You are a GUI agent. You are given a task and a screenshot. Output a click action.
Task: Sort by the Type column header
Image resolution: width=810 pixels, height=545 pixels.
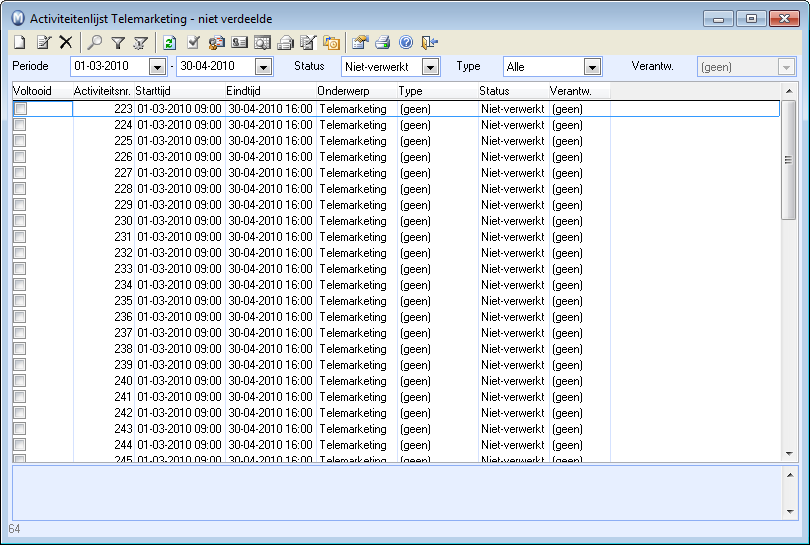438,91
